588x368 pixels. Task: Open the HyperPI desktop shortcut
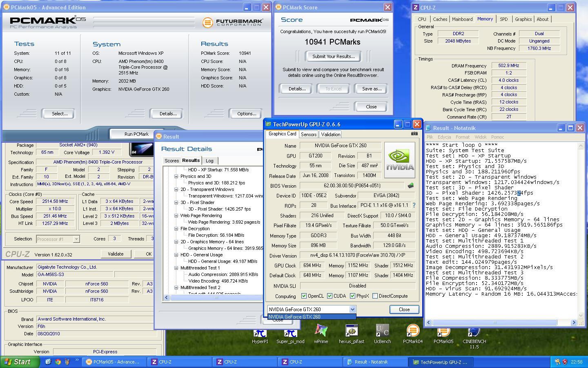pos(260,334)
